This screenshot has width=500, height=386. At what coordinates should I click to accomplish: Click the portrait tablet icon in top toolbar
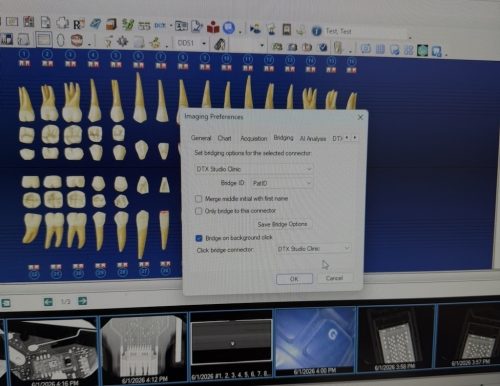point(287,29)
